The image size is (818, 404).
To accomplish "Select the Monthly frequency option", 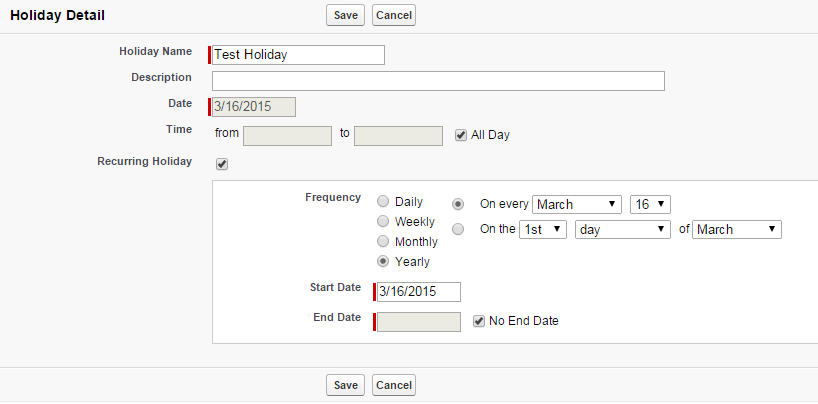I will [x=383, y=241].
